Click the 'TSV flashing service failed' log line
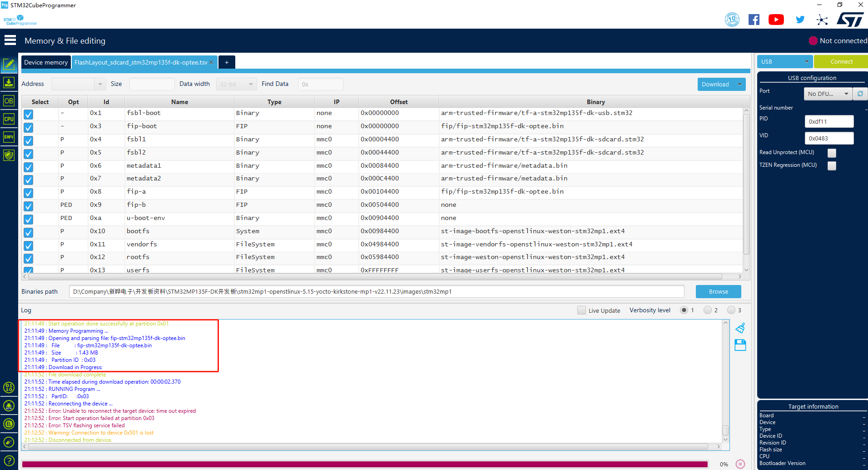Viewport: 868px width, 470px height. pyautogui.click(x=74, y=425)
